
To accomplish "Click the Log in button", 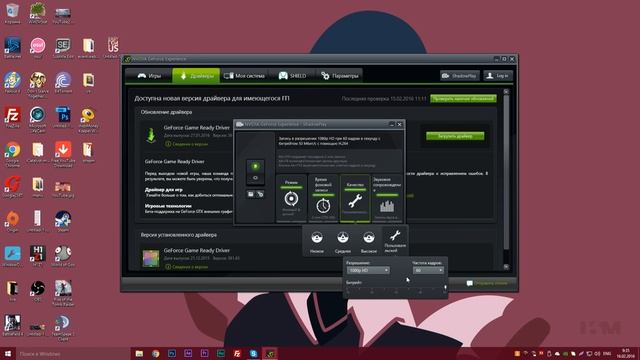I will [498, 76].
